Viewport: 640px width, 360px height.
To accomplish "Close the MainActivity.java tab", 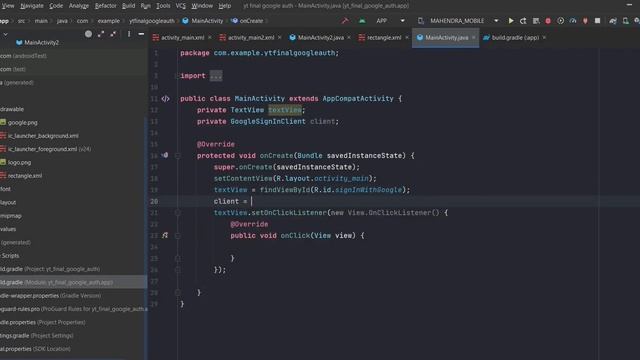I will point(473,38).
